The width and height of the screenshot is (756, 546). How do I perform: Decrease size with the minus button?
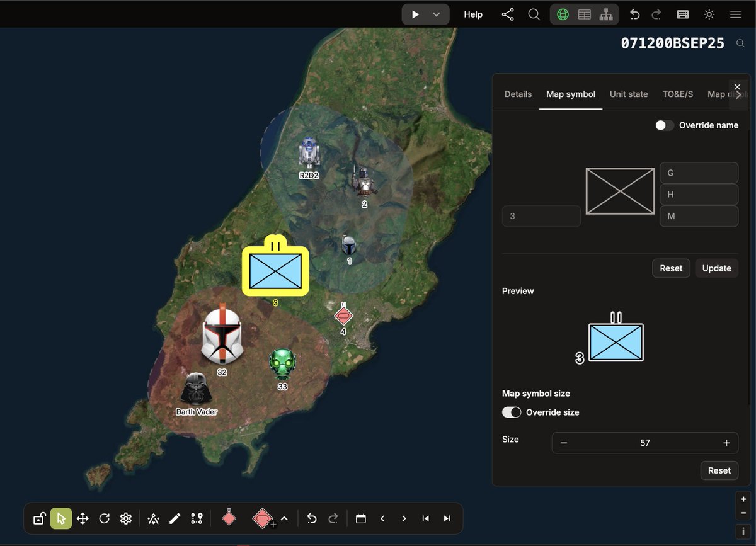coord(564,443)
